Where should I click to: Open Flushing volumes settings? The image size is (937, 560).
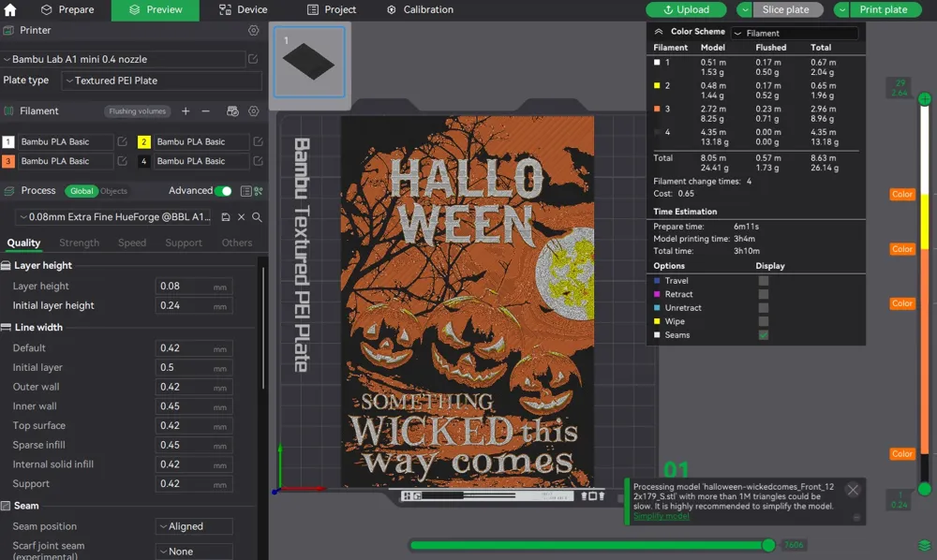pyautogui.click(x=138, y=111)
